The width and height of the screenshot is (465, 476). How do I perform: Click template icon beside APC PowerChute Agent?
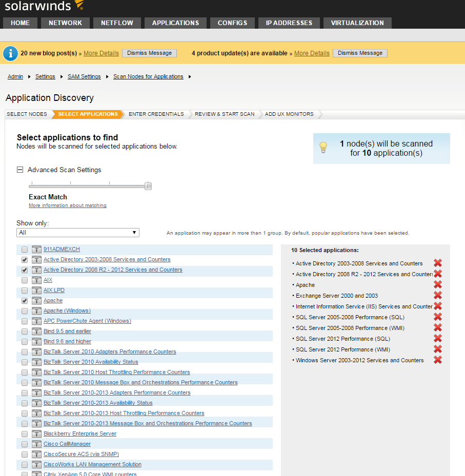point(36,321)
